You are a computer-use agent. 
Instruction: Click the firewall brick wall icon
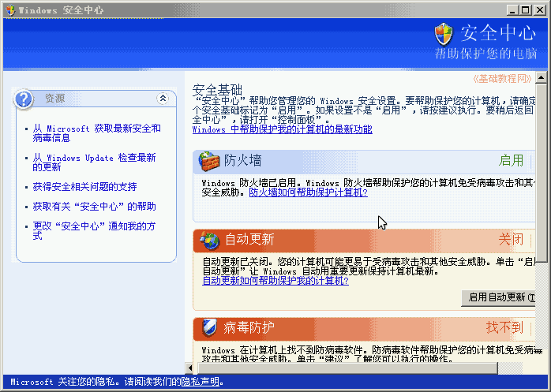209,161
